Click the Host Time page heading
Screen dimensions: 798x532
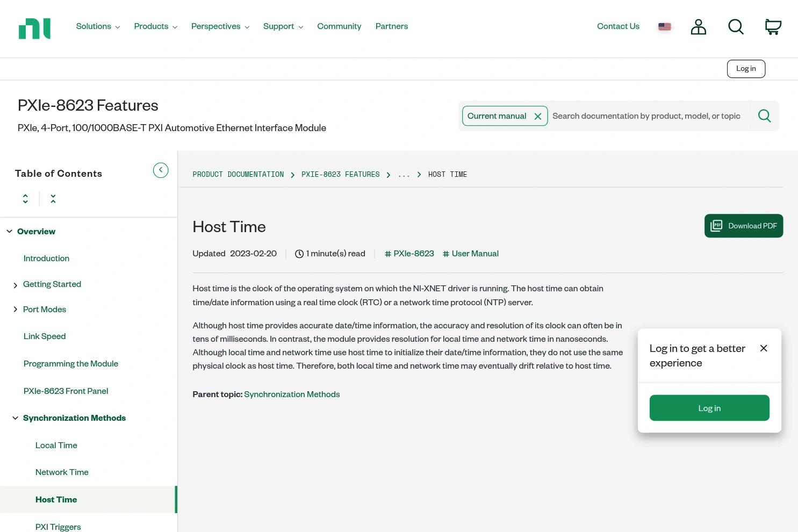point(229,227)
